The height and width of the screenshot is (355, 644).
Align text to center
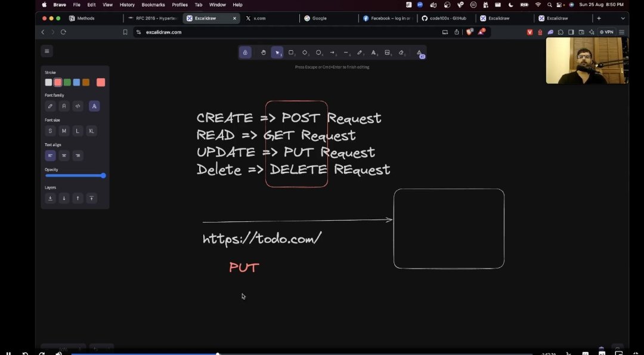pos(64,156)
